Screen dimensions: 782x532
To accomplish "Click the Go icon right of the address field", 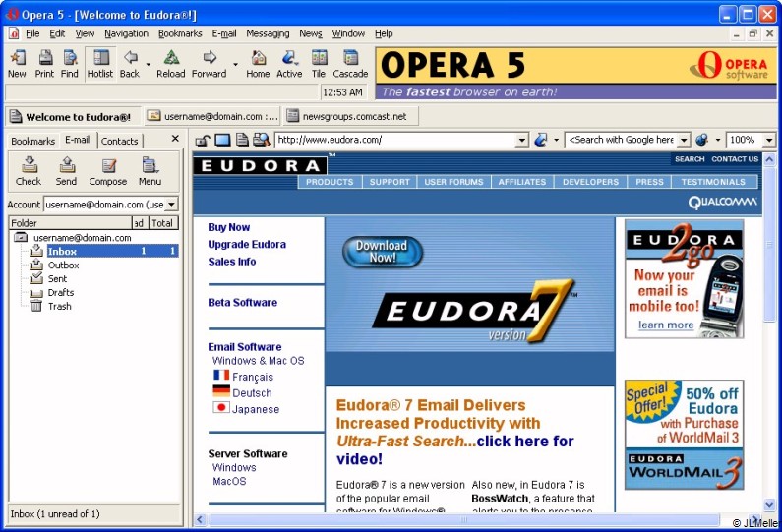I will [x=541, y=140].
